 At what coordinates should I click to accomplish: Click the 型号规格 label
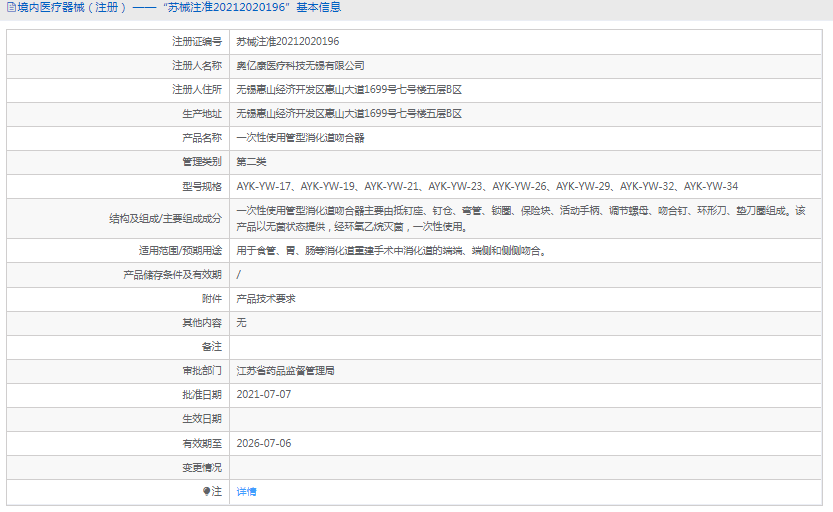(202, 186)
